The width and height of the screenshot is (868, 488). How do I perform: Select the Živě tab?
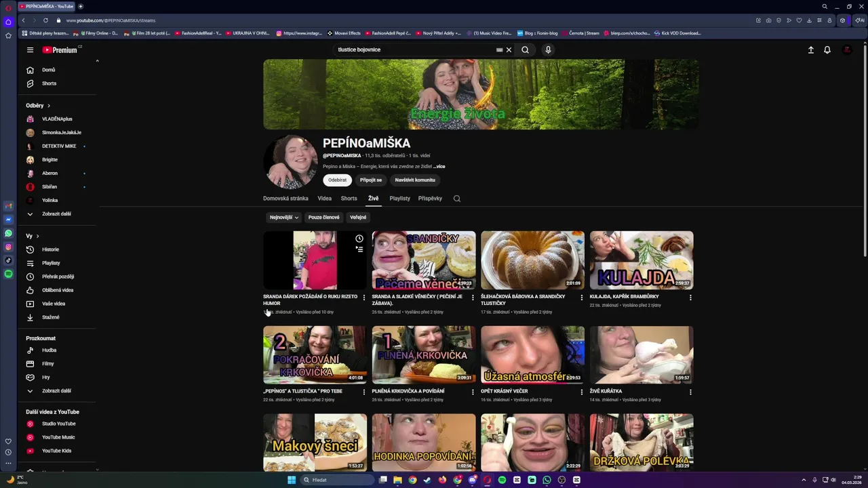click(373, 199)
